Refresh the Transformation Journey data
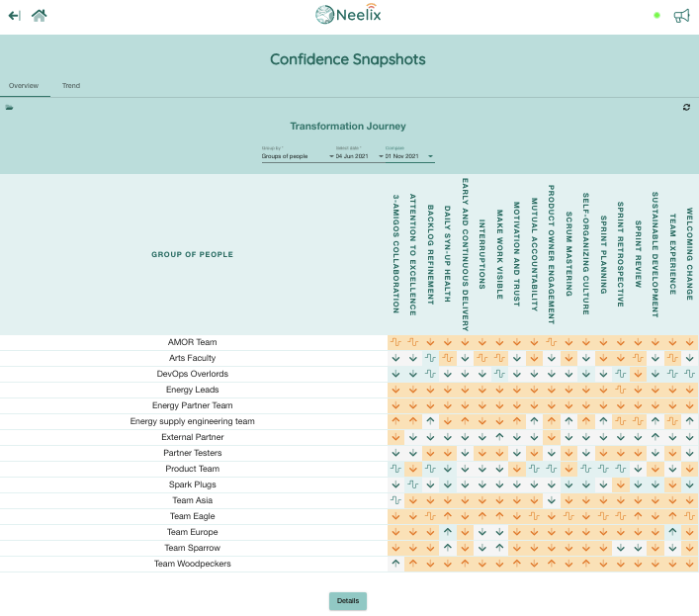Screen dimensions: 699x616 [686, 107]
